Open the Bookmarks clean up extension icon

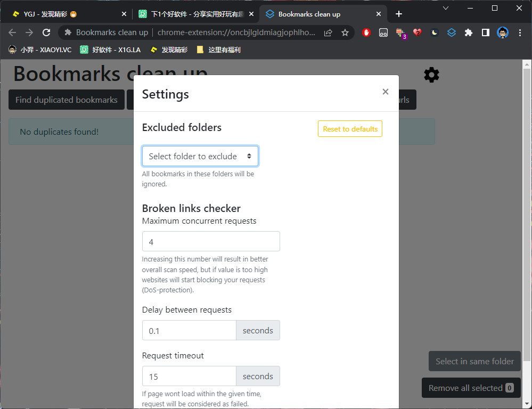pos(452,32)
